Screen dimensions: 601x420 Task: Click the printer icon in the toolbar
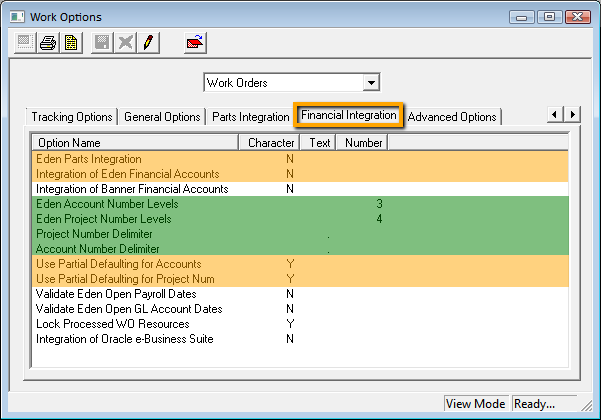click(47, 43)
